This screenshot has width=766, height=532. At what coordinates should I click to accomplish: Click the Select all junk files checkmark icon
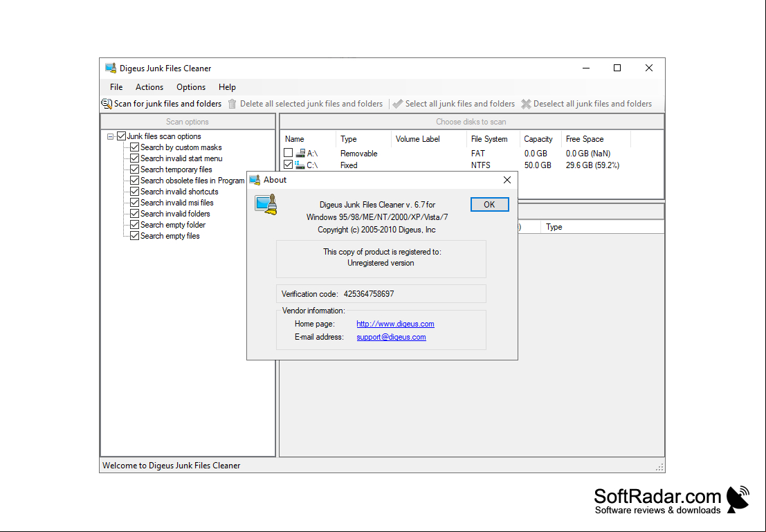tap(398, 104)
